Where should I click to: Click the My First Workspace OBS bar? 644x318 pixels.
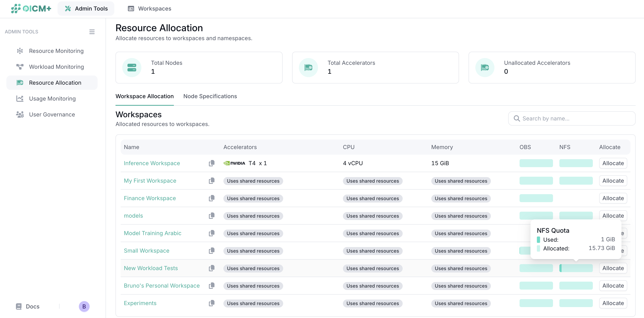point(536,181)
